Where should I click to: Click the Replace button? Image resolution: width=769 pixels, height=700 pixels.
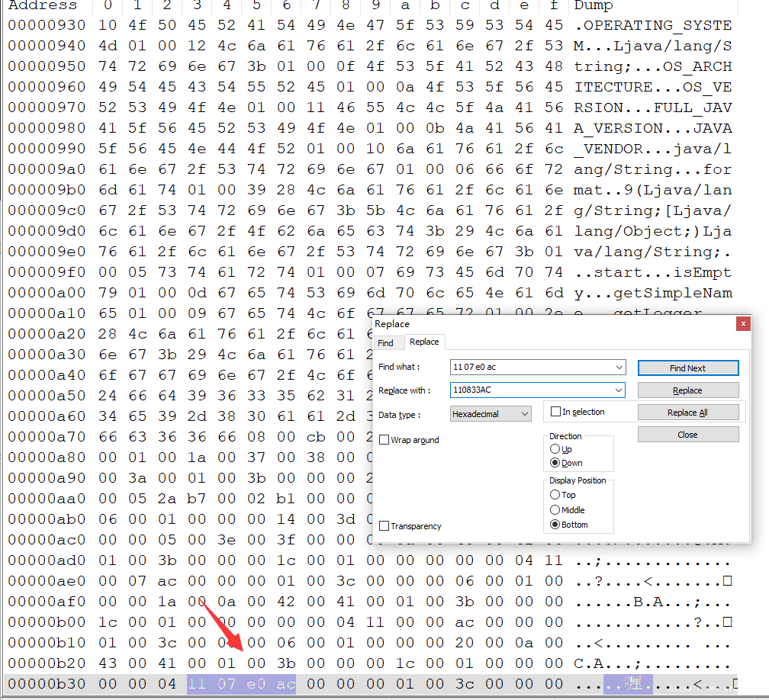688,390
